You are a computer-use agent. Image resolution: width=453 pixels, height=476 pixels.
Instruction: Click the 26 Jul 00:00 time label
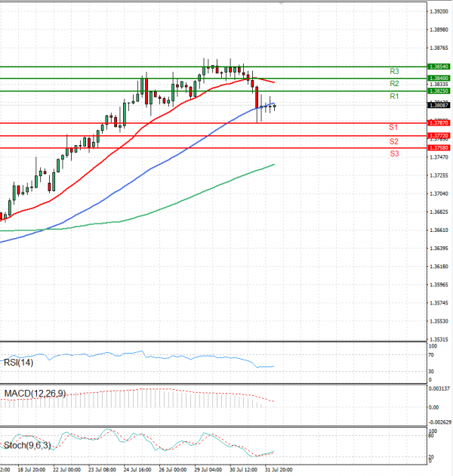(x=173, y=470)
